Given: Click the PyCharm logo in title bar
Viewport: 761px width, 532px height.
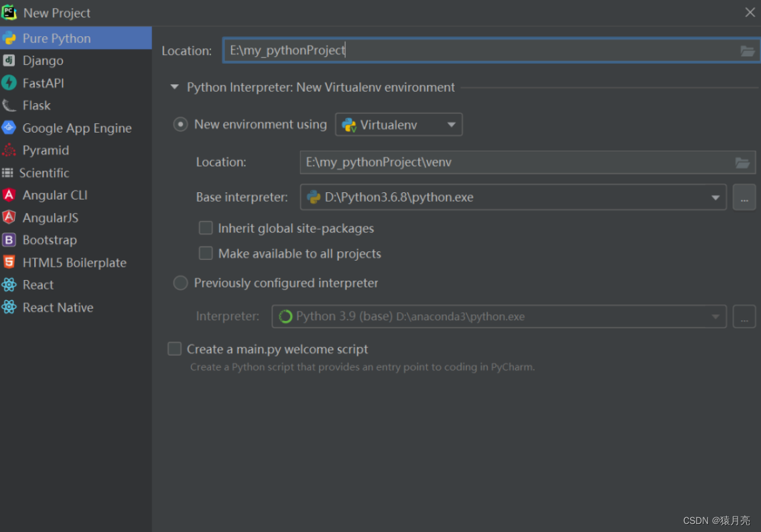Looking at the screenshot, I should pyautogui.click(x=9, y=13).
